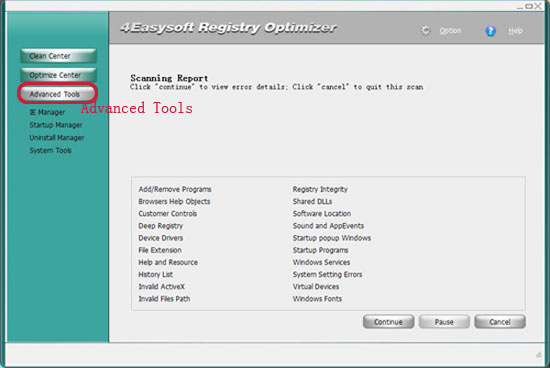This screenshot has height=368, width=550.
Task: Select the File Extension entry
Action: (160, 250)
